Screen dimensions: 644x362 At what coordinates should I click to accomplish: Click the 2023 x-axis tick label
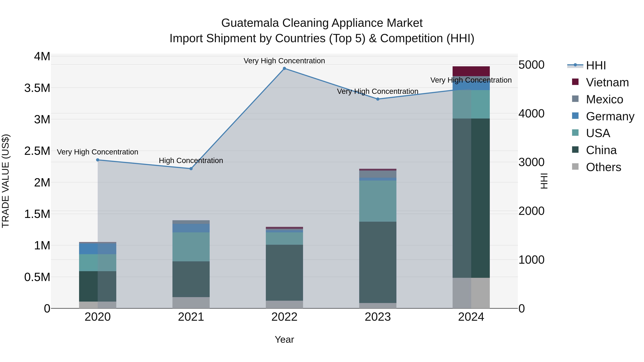[378, 317]
